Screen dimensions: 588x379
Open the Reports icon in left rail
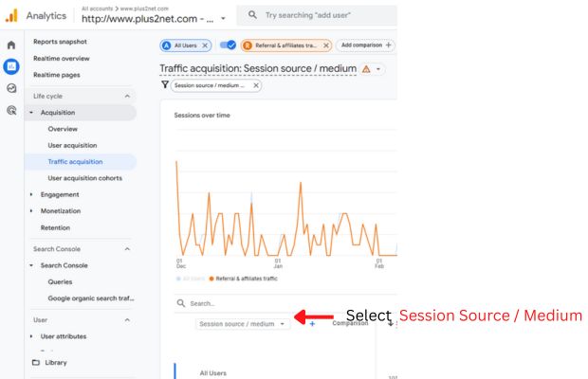11,66
